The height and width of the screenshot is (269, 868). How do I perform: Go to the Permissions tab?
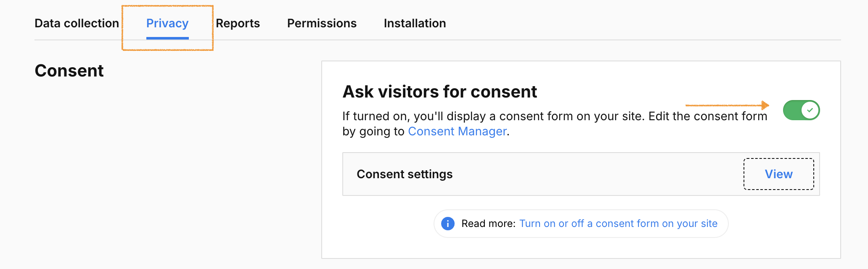322,23
